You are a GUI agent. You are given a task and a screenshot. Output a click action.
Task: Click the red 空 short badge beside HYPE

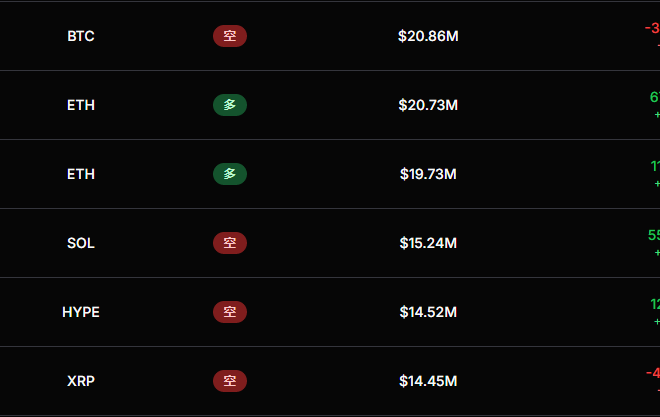click(230, 312)
